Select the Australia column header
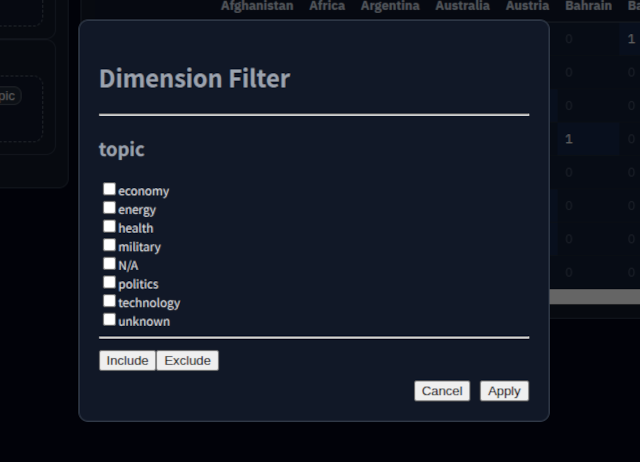This screenshot has width=640, height=462. pos(462,6)
